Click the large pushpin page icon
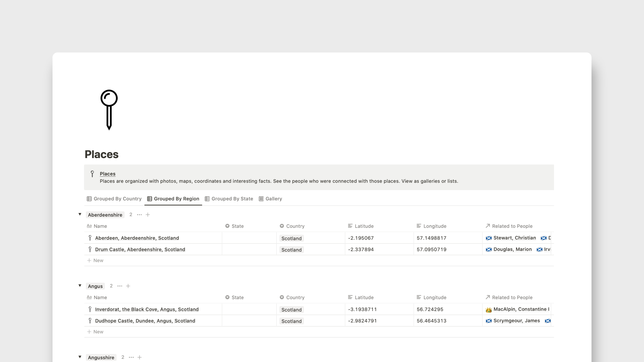The image size is (644, 362). 109,110
